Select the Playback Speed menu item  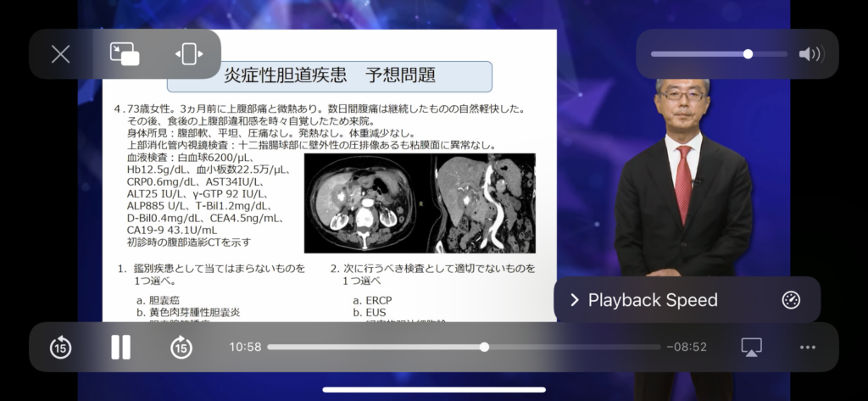coord(652,300)
